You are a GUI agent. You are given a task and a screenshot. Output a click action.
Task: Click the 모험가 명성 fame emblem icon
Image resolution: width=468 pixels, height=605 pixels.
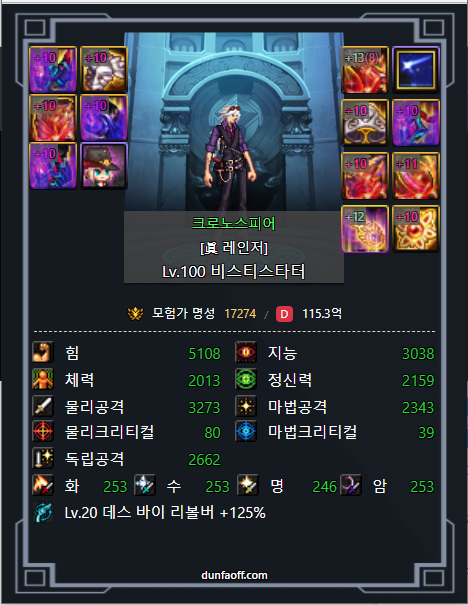pos(135,314)
